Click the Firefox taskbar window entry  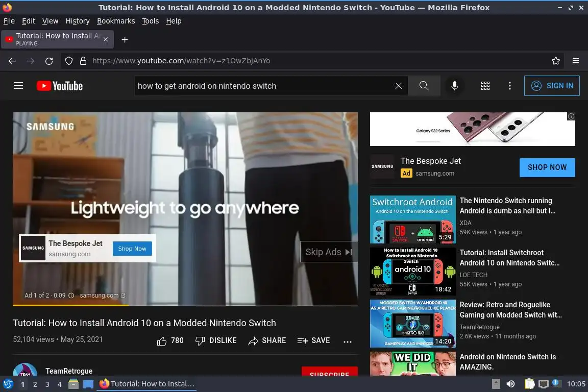tap(147, 384)
